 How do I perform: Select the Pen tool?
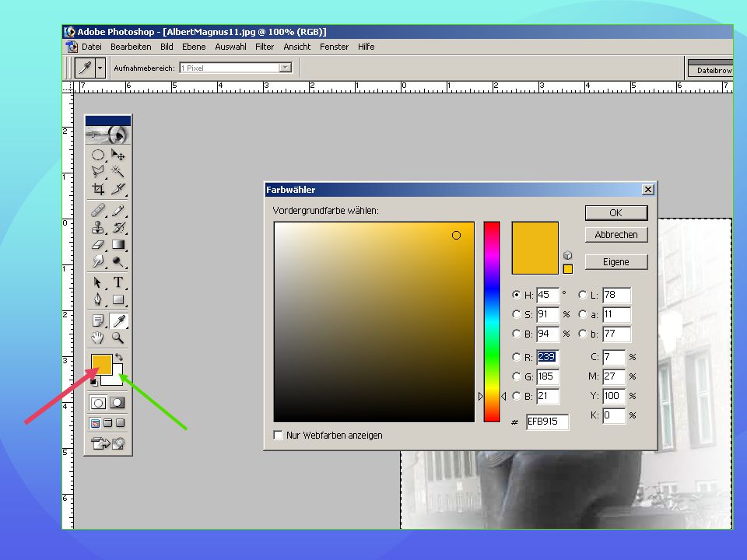pos(98,299)
